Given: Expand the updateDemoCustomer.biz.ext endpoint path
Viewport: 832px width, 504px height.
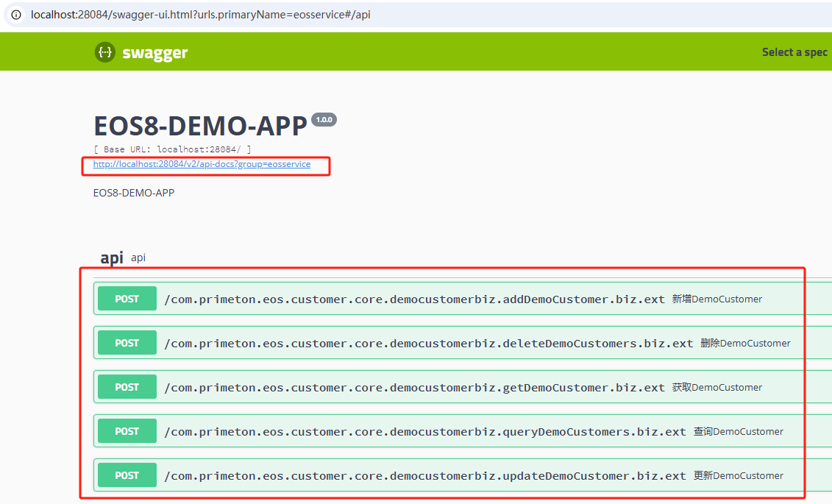Looking at the screenshot, I should point(424,476).
